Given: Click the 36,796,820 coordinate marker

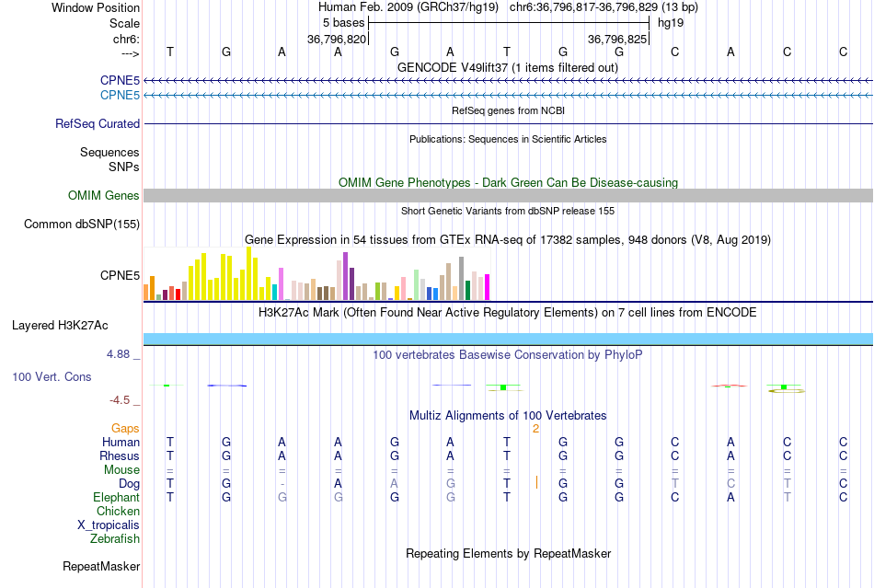Looking at the screenshot, I should 337,39.
